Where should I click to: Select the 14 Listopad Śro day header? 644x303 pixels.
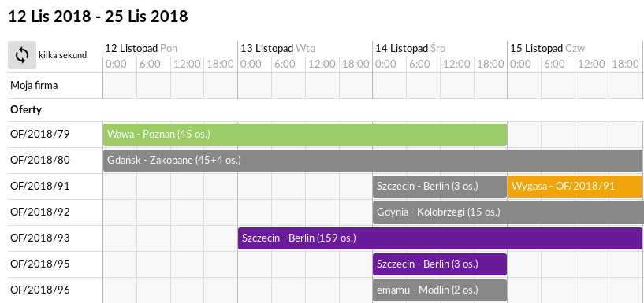(411, 48)
